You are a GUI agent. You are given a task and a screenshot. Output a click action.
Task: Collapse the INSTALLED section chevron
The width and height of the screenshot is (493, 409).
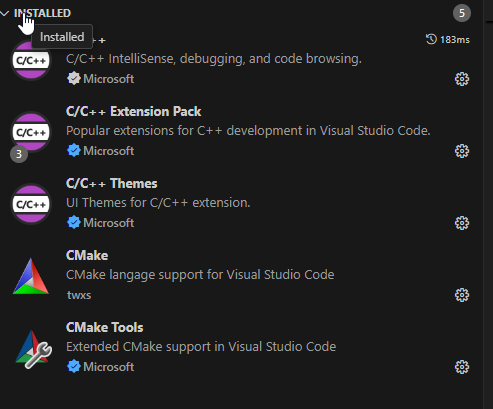[5, 13]
